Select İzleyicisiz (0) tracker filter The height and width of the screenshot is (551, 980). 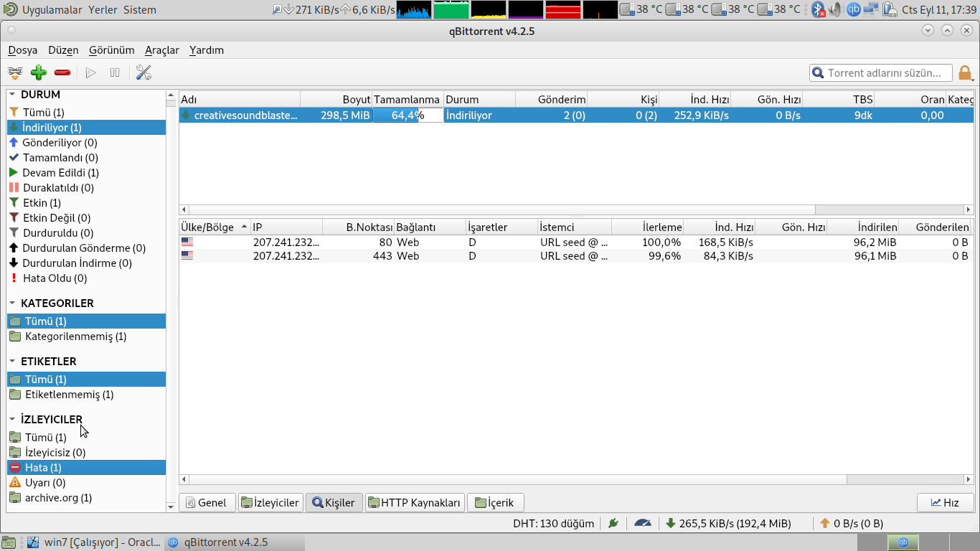[x=86, y=453]
